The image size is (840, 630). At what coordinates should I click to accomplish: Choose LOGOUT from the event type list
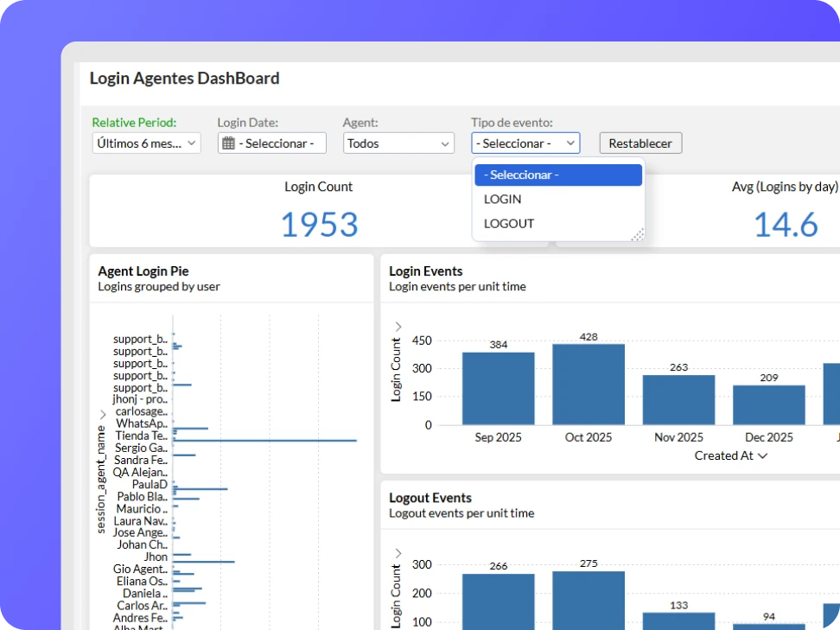[509, 224]
